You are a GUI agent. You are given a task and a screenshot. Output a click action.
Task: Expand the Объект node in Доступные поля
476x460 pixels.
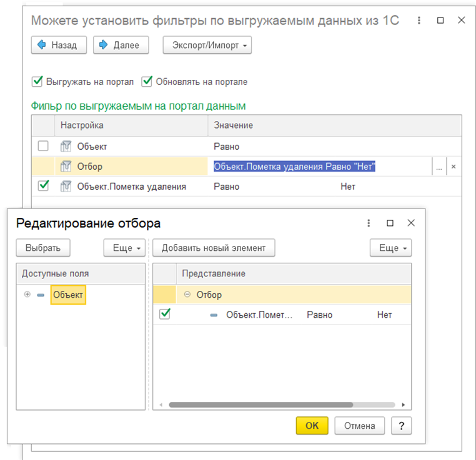pyautogui.click(x=27, y=295)
